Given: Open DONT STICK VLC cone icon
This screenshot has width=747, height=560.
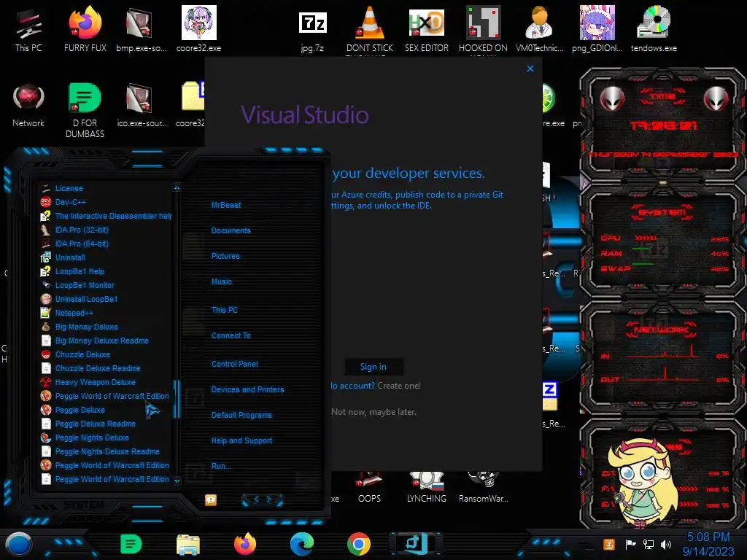Looking at the screenshot, I should point(370,29).
